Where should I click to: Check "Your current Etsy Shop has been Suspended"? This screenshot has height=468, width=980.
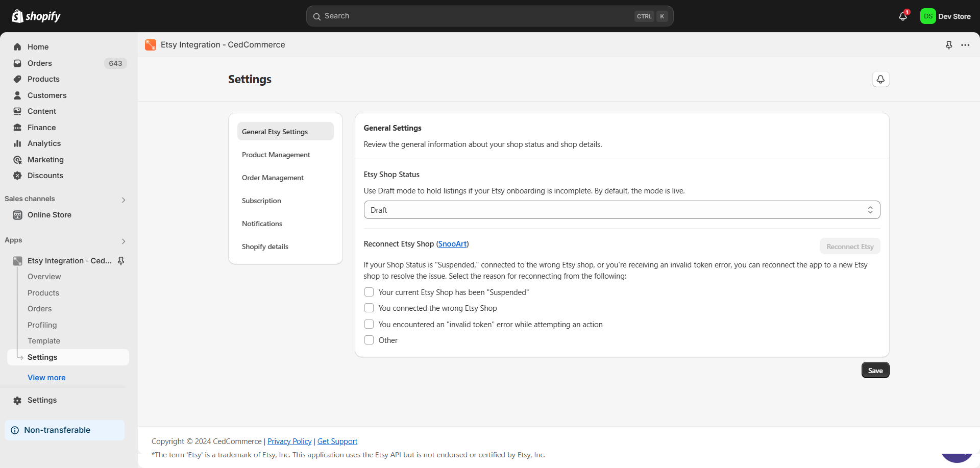coord(369,292)
